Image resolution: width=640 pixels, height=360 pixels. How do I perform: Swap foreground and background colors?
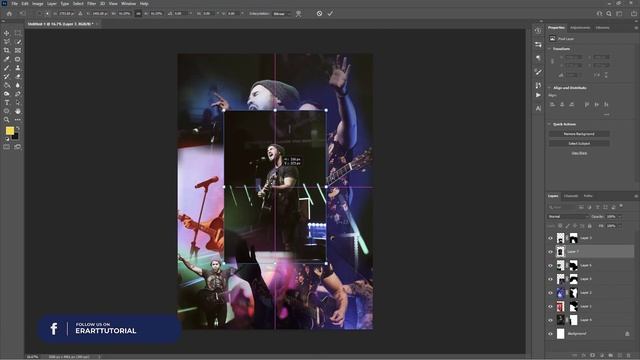pyautogui.click(x=18, y=128)
